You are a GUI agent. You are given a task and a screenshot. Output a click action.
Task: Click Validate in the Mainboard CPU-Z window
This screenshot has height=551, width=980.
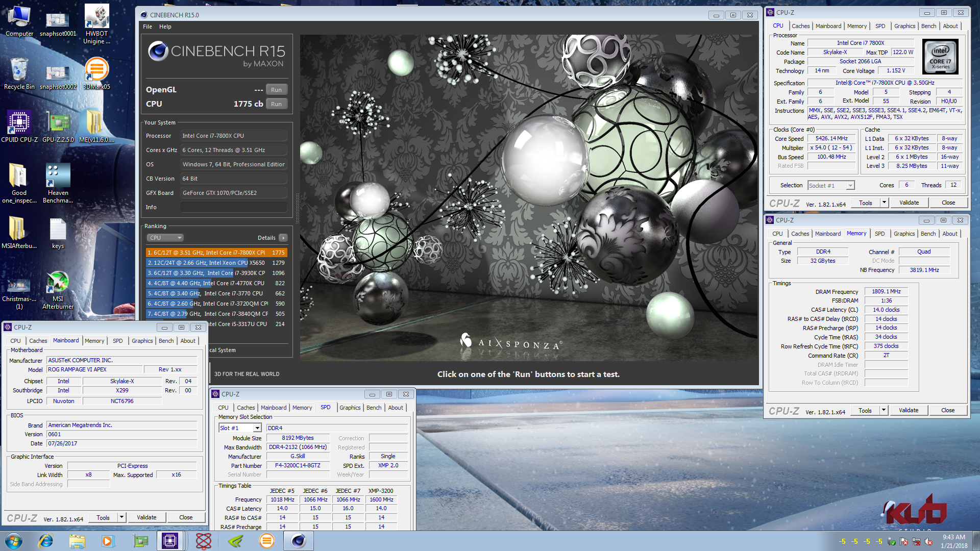pos(146,518)
